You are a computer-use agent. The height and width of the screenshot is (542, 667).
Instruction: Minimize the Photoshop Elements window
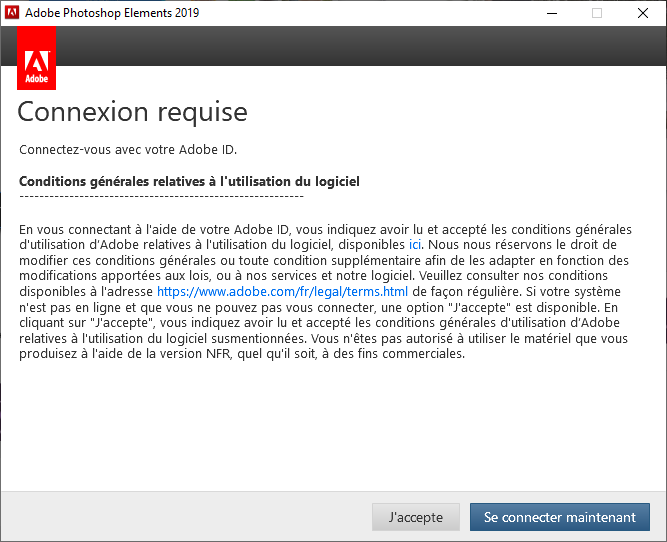pyautogui.click(x=551, y=13)
